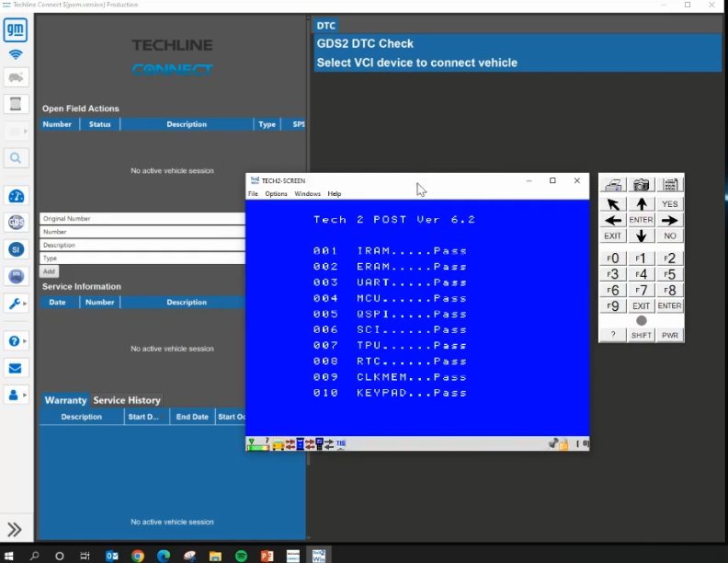Click the F6 function key
728x563 pixels.
[x=613, y=291]
